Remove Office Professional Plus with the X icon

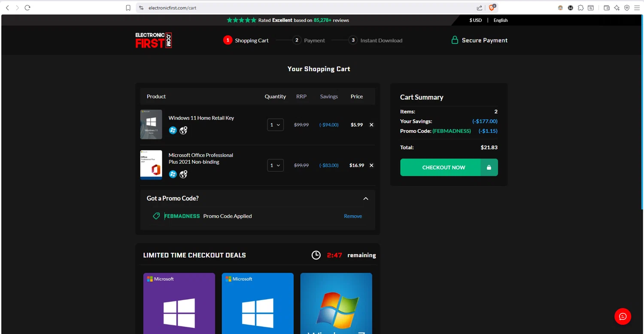(x=371, y=165)
